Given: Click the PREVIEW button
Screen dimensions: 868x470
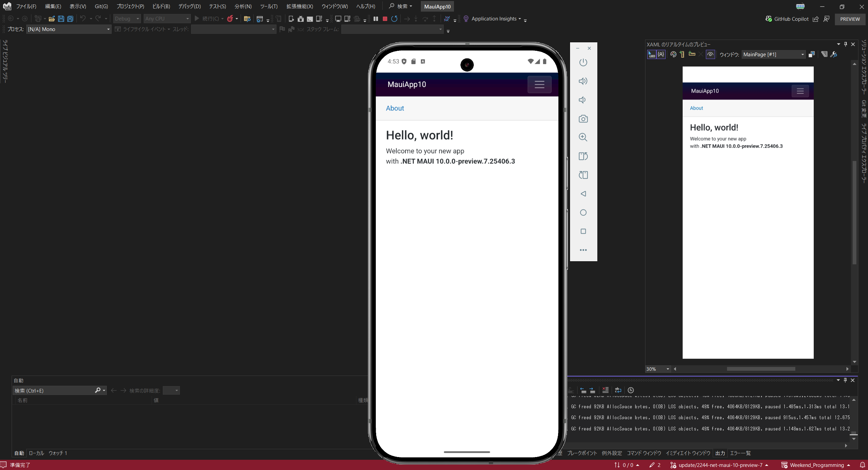Looking at the screenshot, I should click(x=850, y=19).
